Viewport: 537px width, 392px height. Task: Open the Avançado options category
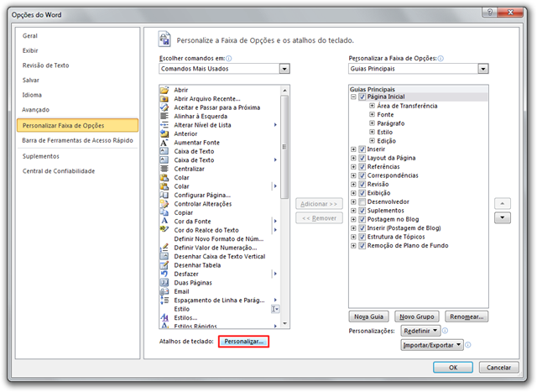(36, 110)
